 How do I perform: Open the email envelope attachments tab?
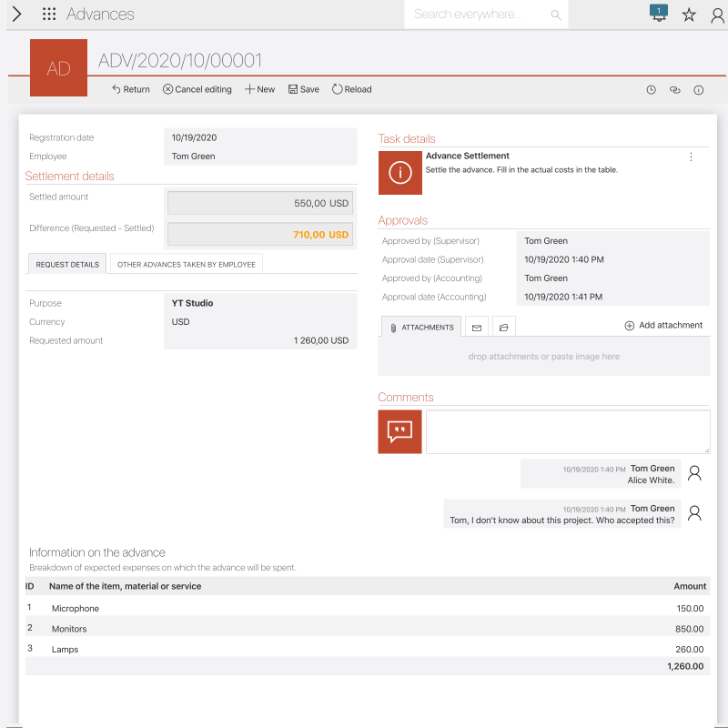click(476, 327)
